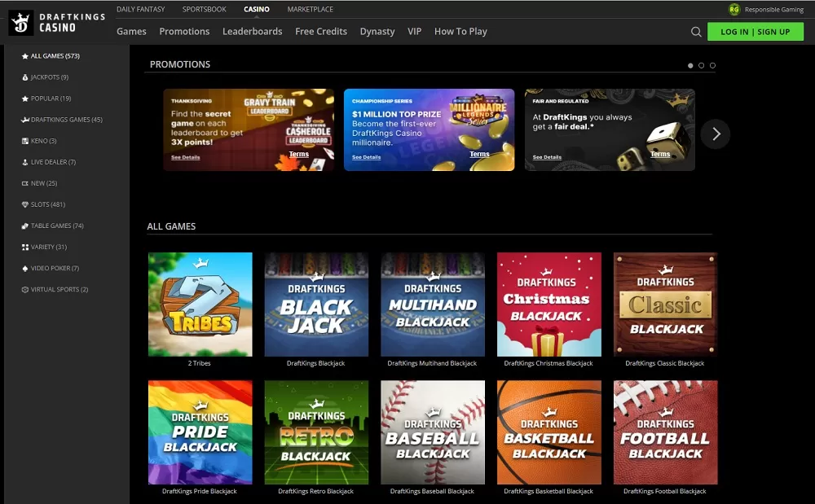Viewport: 815px width, 504px height.
Task: Switch to the Sportsbook tab
Action: [x=205, y=9]
